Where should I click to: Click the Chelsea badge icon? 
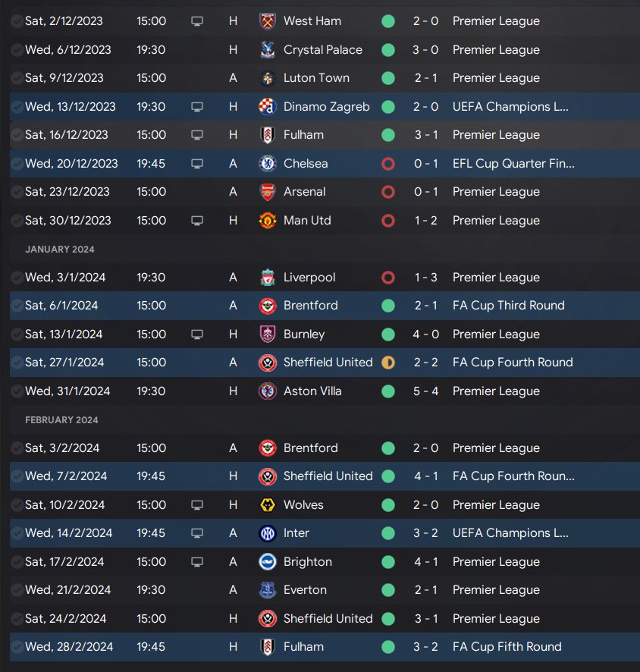(x=267, y=164)
